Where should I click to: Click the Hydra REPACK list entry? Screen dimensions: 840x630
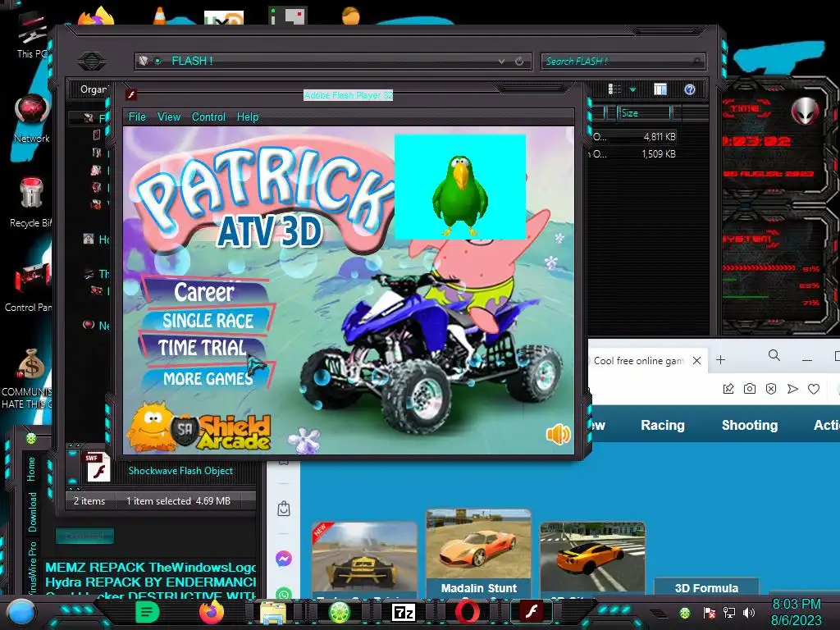[151, 582]
